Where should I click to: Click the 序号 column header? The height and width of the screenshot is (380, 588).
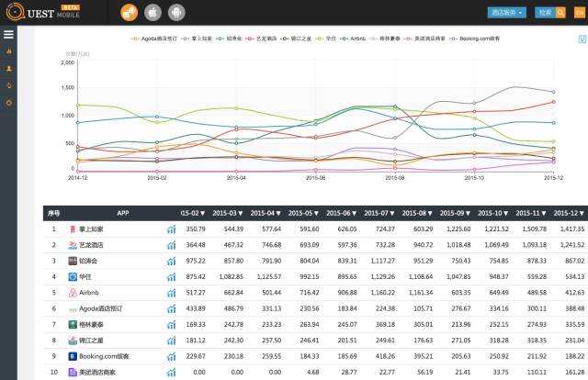[53, 214]
